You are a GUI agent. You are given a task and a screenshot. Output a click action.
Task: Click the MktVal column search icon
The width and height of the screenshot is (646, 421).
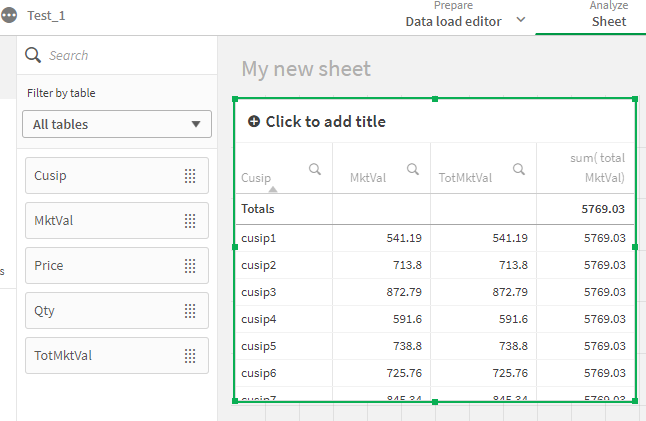(412, 170)
